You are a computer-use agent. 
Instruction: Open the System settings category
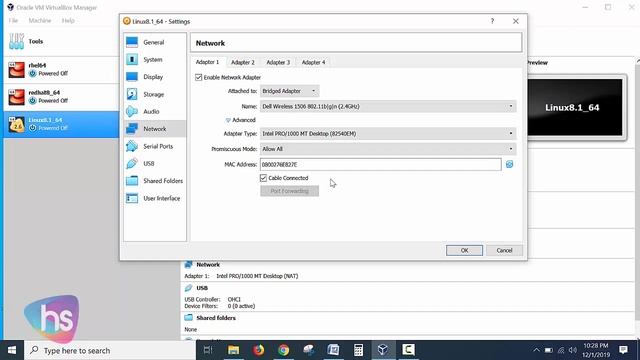coord(155,60)
